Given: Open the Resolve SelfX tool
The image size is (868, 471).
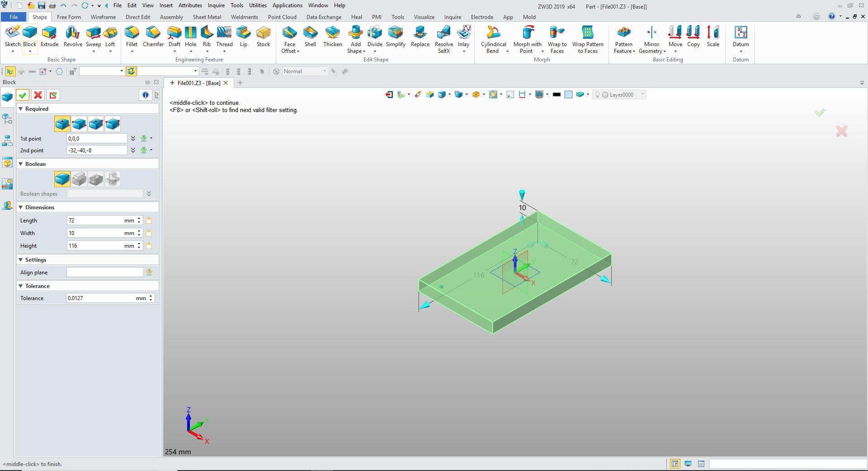Looking at the screenshot, I should tap(444, 39).
